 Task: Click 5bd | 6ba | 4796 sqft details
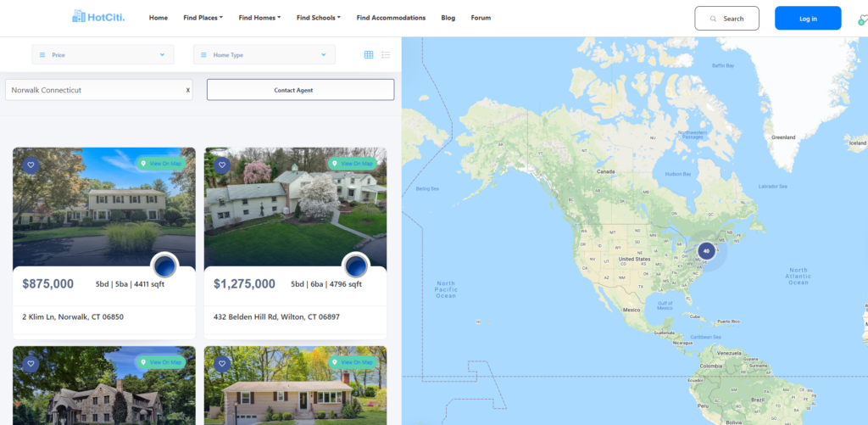(x=326, y=284)
